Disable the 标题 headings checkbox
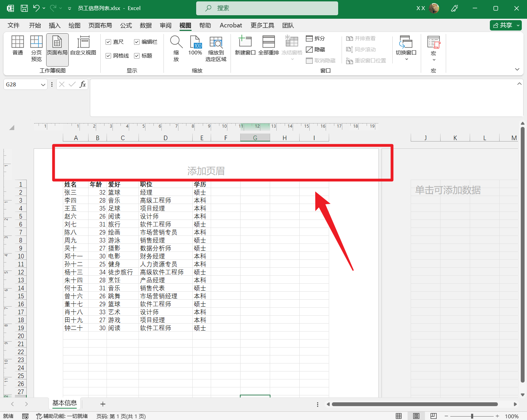This screenshot has width=527, height=420. [136, 55]
